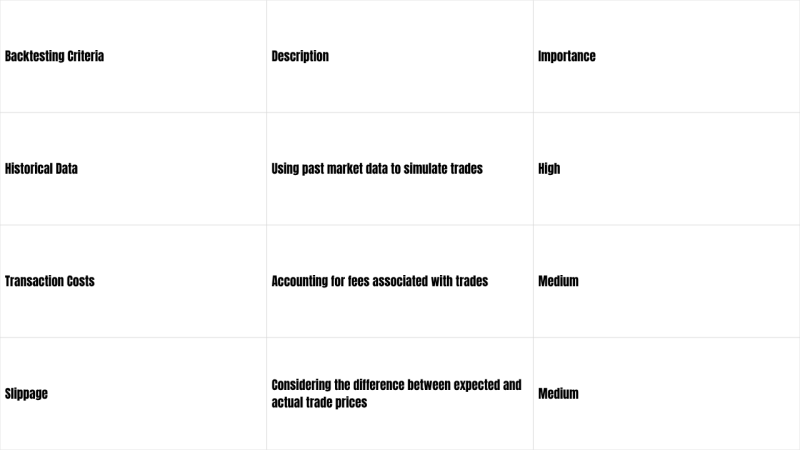Click the word 'Historical' in the first column

pyautogui.click(x=29, y=169)
